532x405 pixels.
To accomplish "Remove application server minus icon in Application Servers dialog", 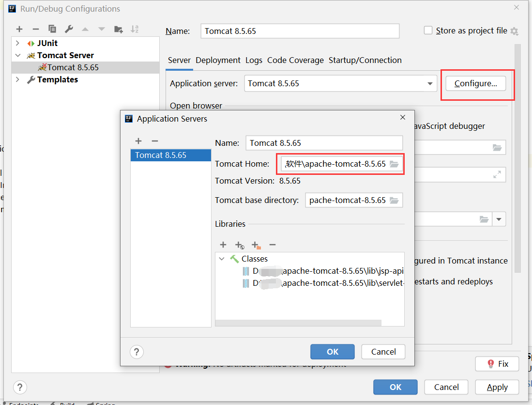I will click(x=155, y=141).
